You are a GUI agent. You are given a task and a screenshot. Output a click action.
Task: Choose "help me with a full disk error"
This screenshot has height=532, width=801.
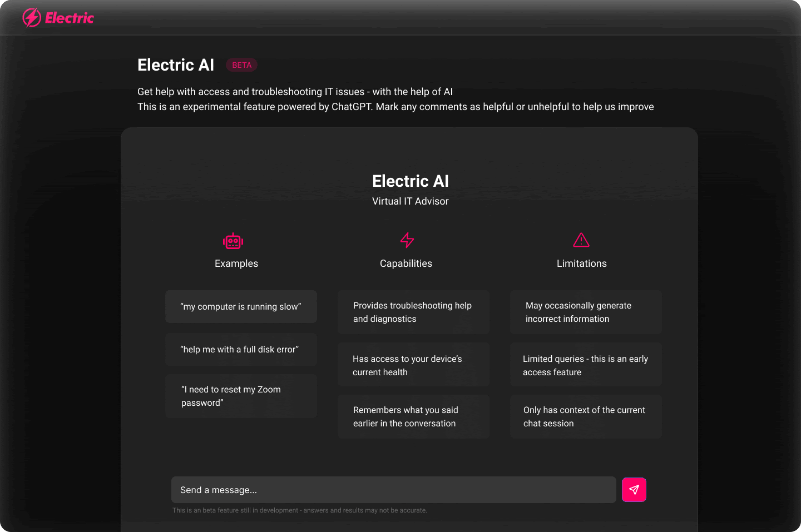[x=241, y=349]
